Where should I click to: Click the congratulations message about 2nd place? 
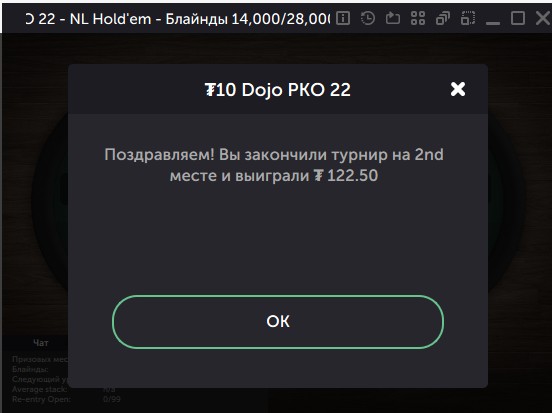pyautogui.click(x=274, y=165)
